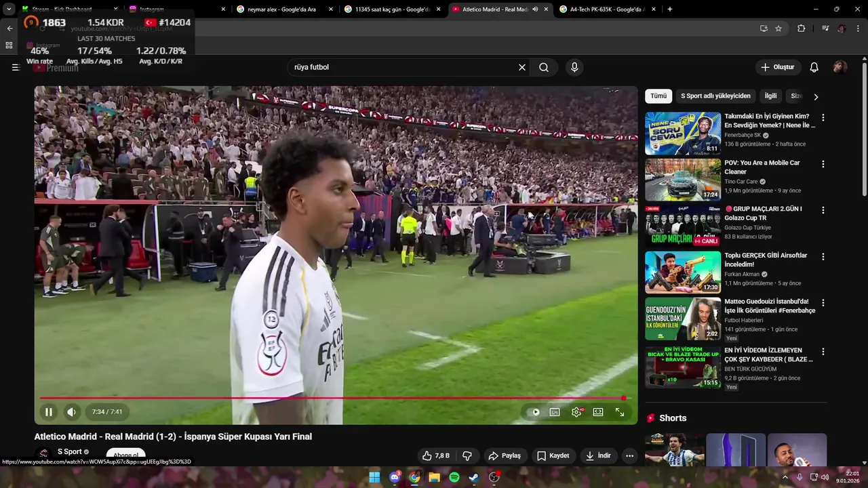Show hidden system tray icons
This screenshot has height=488, width=868.
click(785, 477)
